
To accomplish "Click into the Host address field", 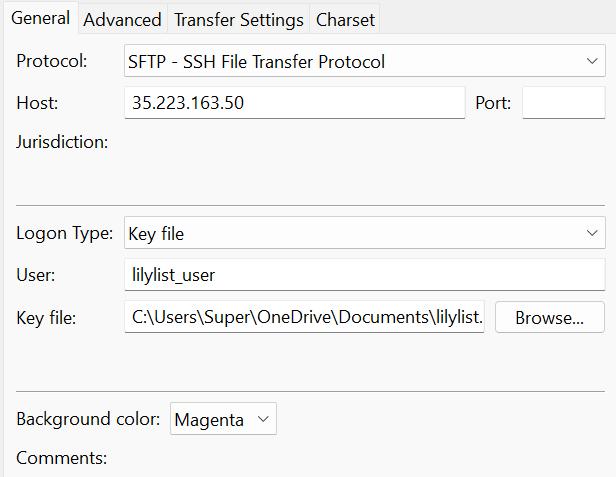I will 295,103.
